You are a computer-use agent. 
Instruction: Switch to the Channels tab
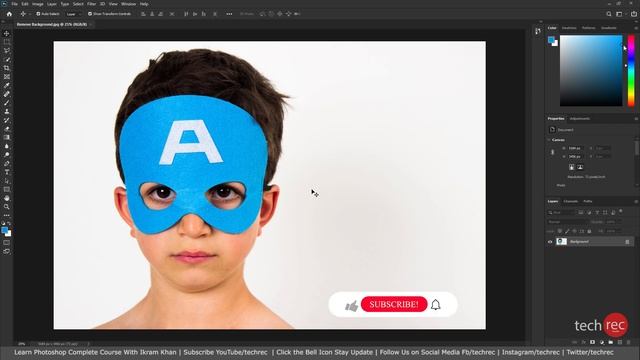571,202
